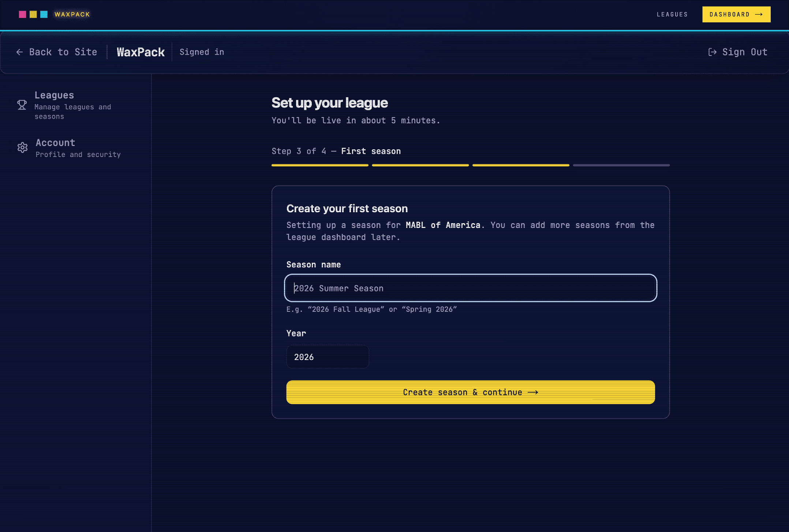Click the Back to Site link text
The width and height of the screenshot is (789, 532).
(x=63, y=52)
